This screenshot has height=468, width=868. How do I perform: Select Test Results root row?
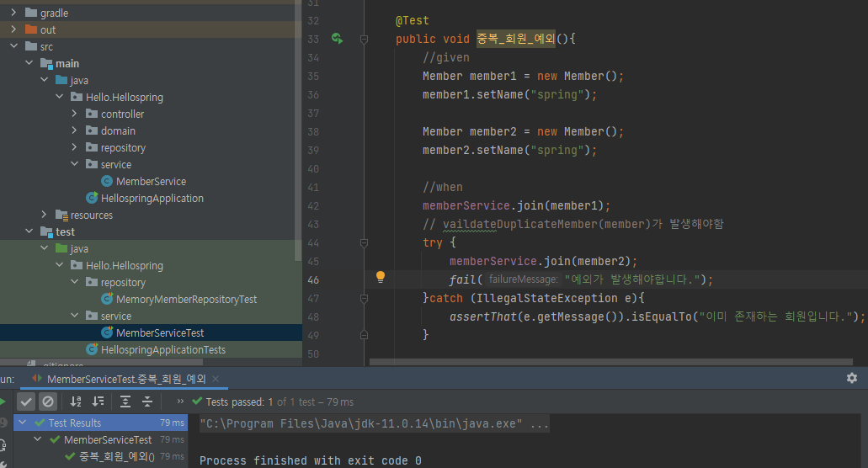click(x=101, y=423)
